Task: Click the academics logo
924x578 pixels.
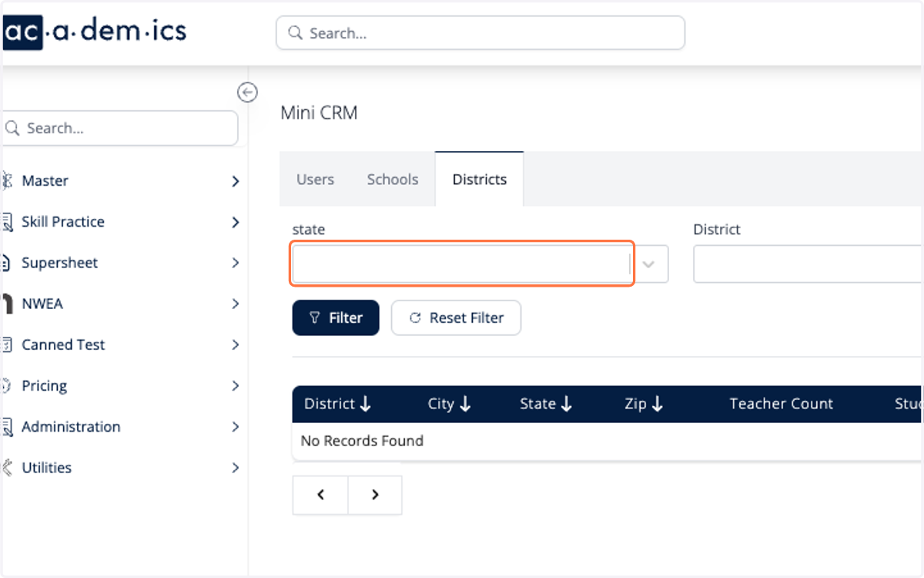Action: pyautogui.click(x=95, y=32)
